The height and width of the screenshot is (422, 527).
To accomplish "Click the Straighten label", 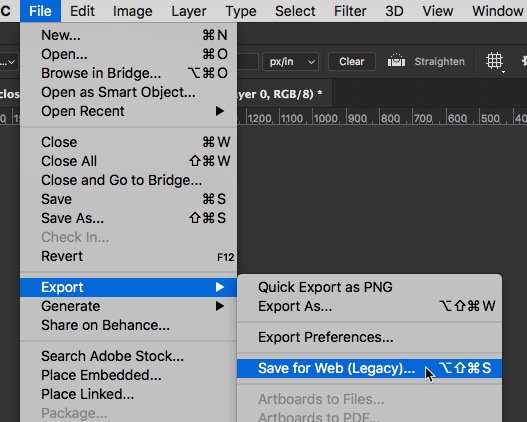I will coord(440,61).
